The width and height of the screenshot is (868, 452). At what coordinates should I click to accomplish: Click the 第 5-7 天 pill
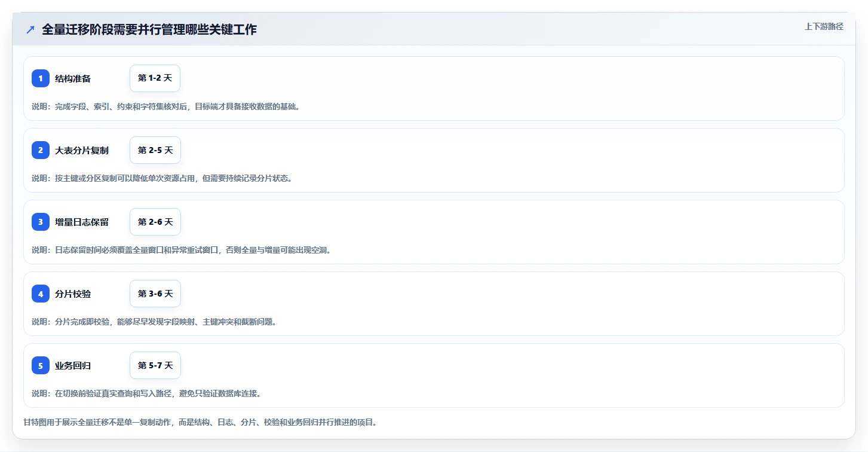tap(155, 365)
